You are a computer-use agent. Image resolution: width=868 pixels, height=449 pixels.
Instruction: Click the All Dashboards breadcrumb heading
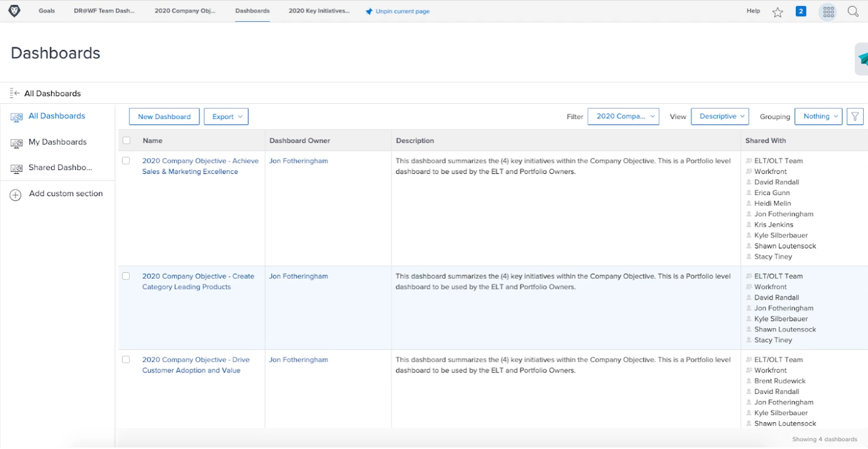52,94
